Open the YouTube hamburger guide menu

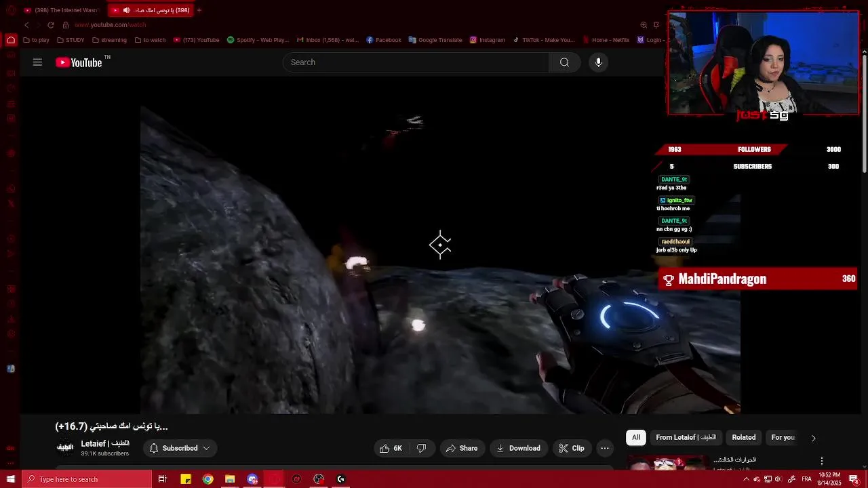coord(37,62)
